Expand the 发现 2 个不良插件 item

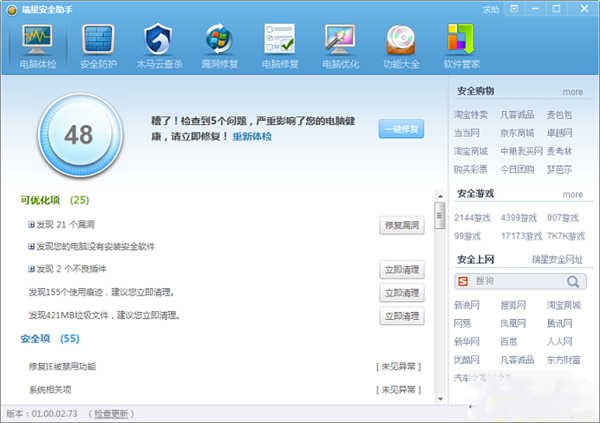coord(32,269)
